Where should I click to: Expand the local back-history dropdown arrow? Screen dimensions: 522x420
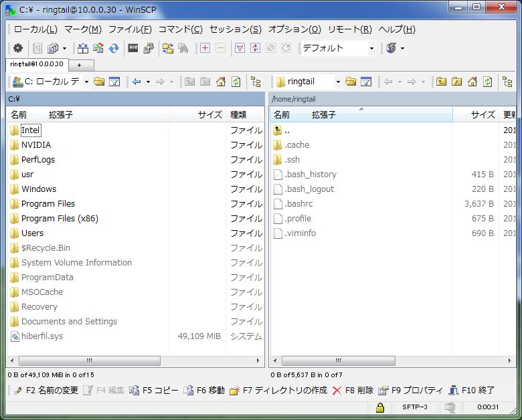click(x=148, y=82)
